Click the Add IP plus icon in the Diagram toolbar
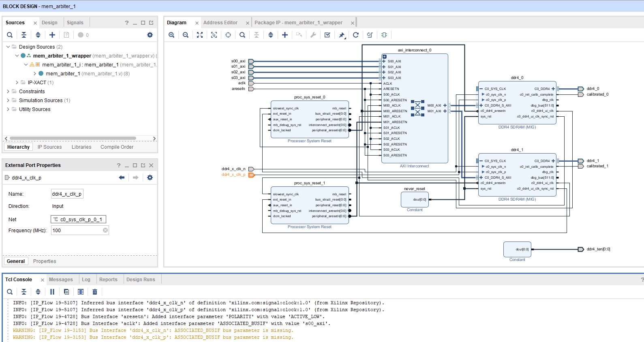The height and width of the screenshot is (342, 644). 285,35
